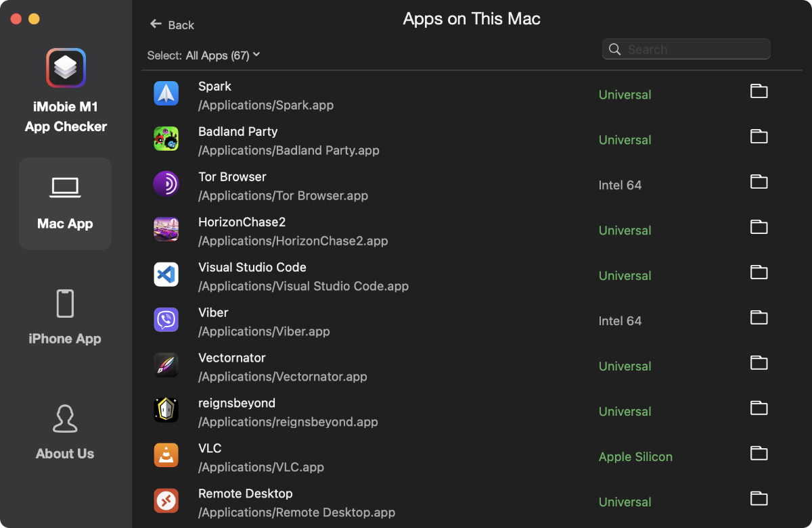
Task: Click the Apple Silicon label for VLC
Action: [635, 457]
